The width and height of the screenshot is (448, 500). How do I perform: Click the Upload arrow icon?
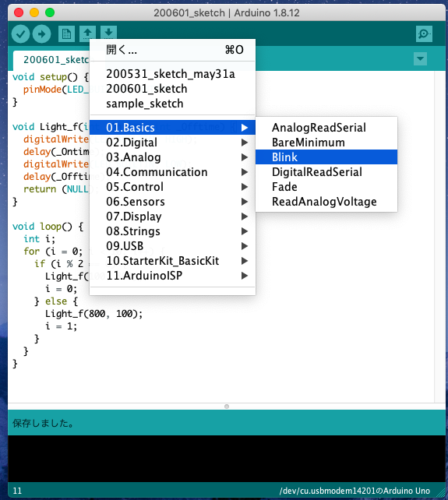(41, 33)
